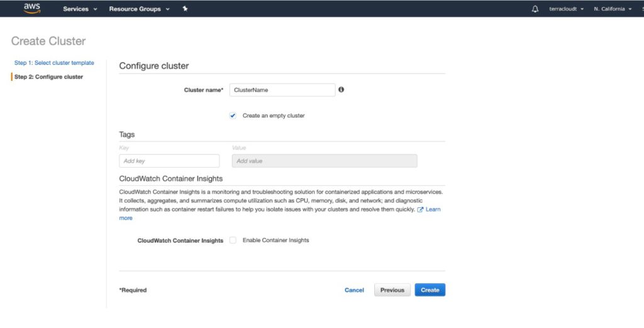644x328 pixels.
Task: Click the blue Create button
Action: coord(430,290)
